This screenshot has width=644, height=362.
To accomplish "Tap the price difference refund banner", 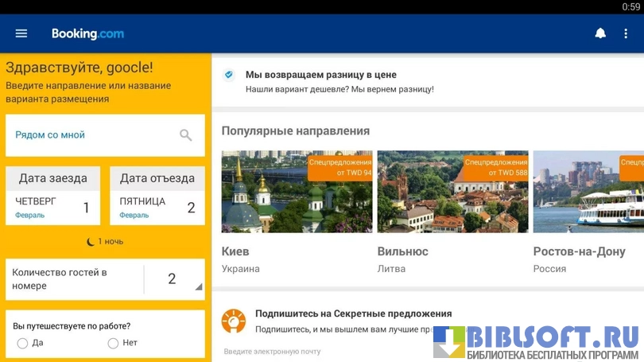I will point(427,82).
